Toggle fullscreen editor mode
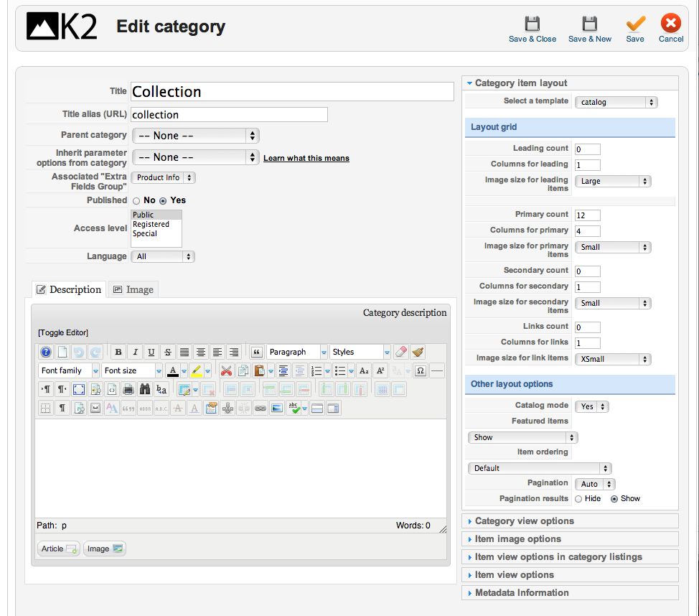Image resolution: width=699 pixels, height=616 pixels. click(x=79, y=389)
